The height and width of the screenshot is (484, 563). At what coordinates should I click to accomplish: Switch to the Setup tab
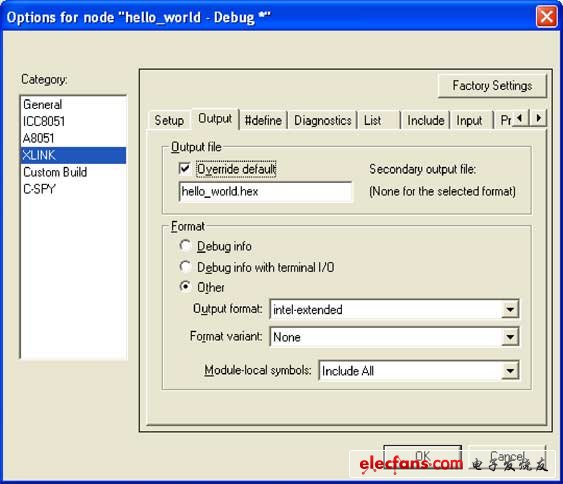pyautogui.click(x=169, y=120)
